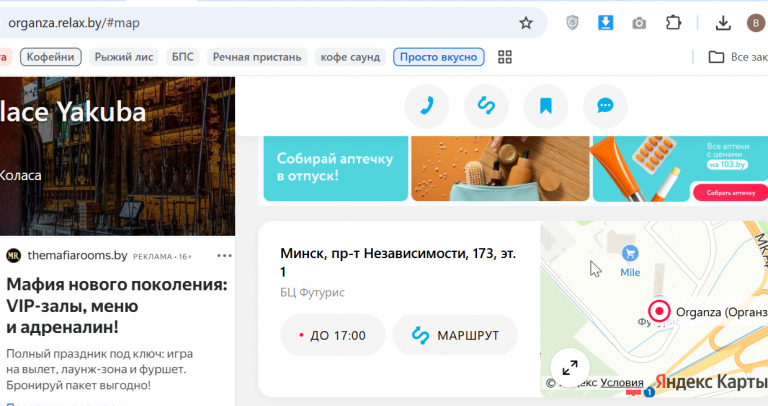This screenshot has height=406, width=768.
Task: Open the shield extension icon
Action: pos(572,23)
